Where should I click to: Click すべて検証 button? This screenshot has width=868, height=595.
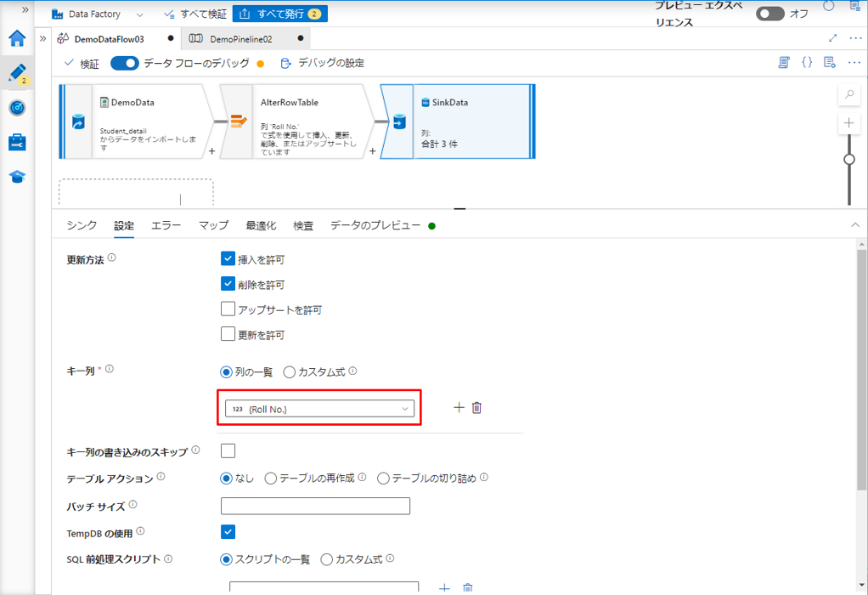(x=195, y=14)
